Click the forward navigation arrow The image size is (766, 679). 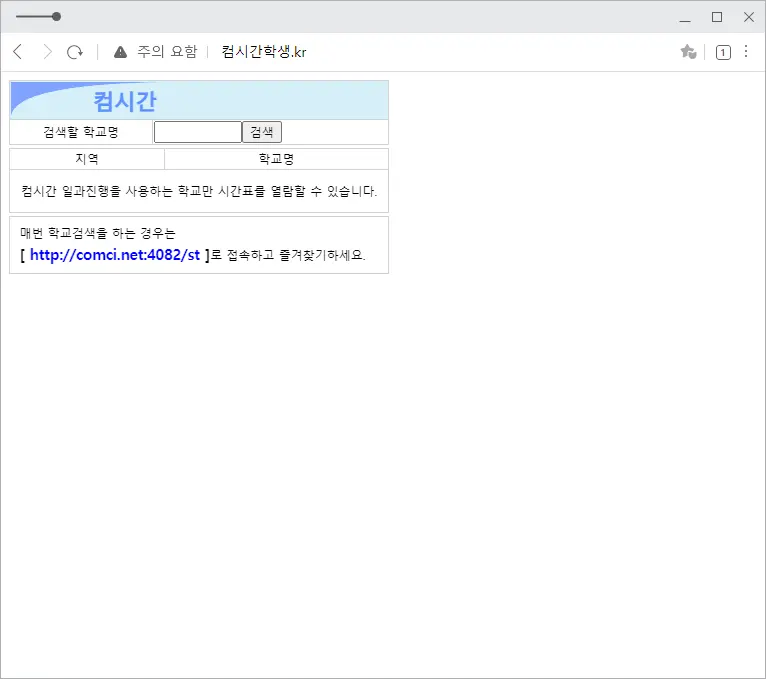click(46, 52)
